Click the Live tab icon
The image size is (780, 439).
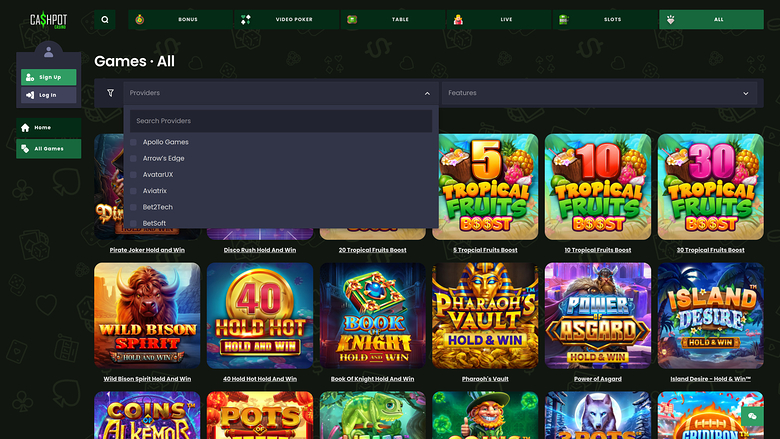pos(458,19)
